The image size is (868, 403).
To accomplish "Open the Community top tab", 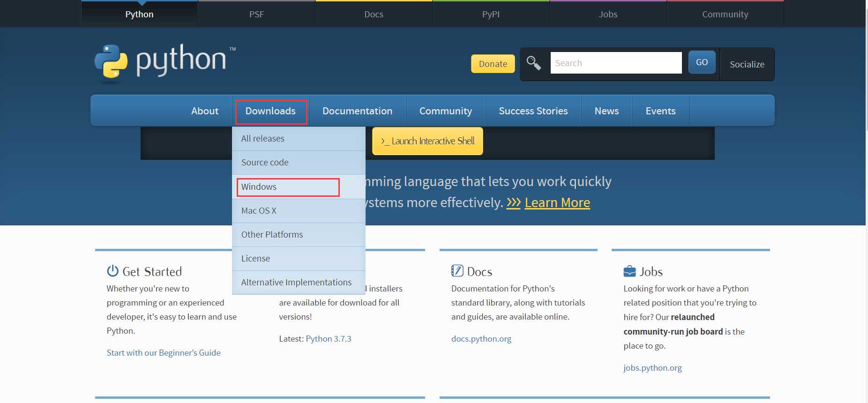I will point(725,14).
